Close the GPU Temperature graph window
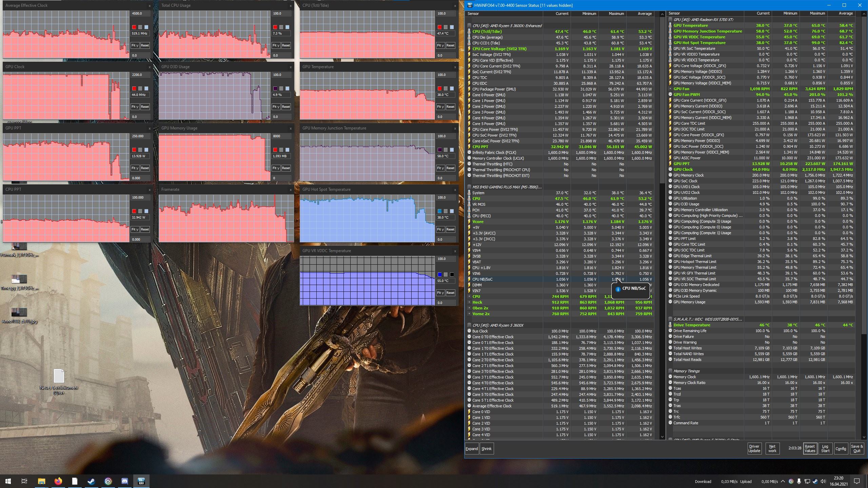This screenshot has width=868, height=488. (455, 67)
